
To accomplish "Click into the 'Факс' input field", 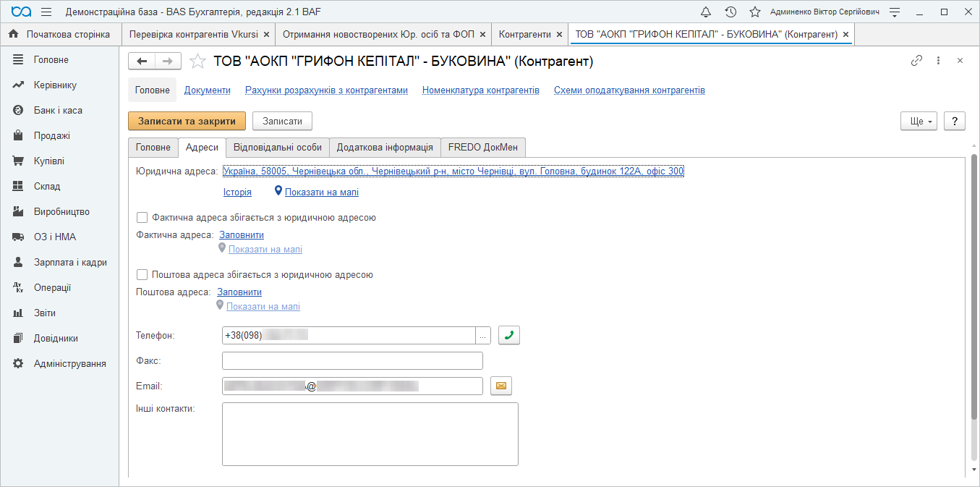I will pyautogui.click(x=352, y=361).
